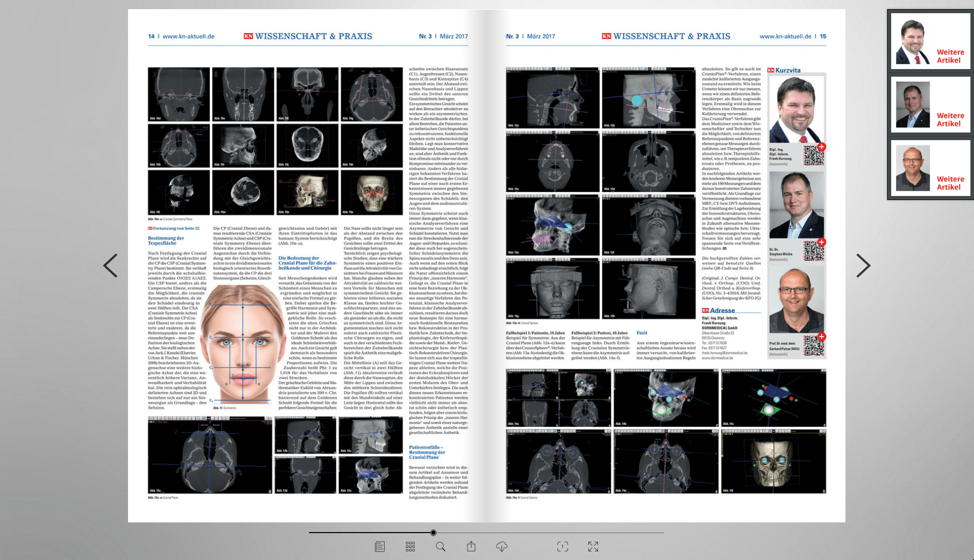Click red plus icon beside Gerhard Polzar
Viewport: 974px width, 560px height.
point(821,337)
